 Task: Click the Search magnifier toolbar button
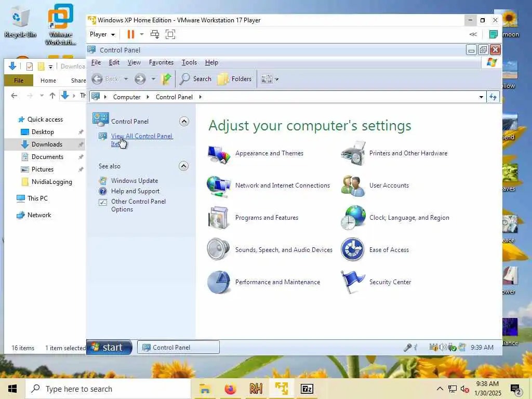click(x=195, y=79)
